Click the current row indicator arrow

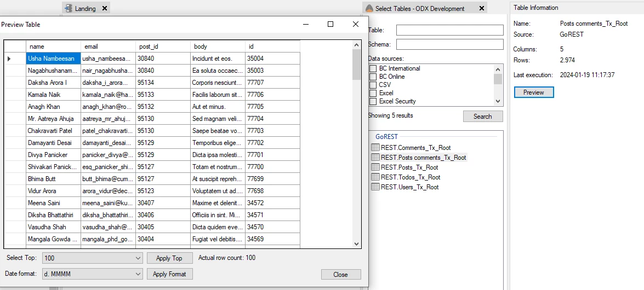click(9, 59)
